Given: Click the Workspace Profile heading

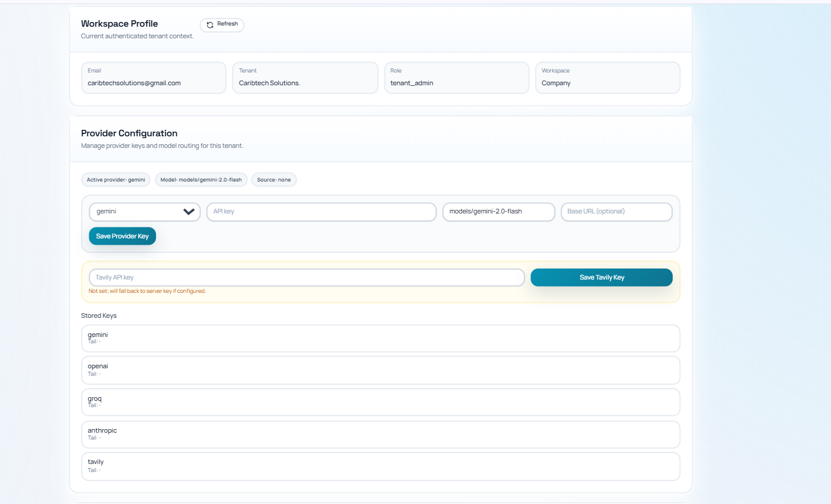Looking at the screenshot, I should coord(119,24).
